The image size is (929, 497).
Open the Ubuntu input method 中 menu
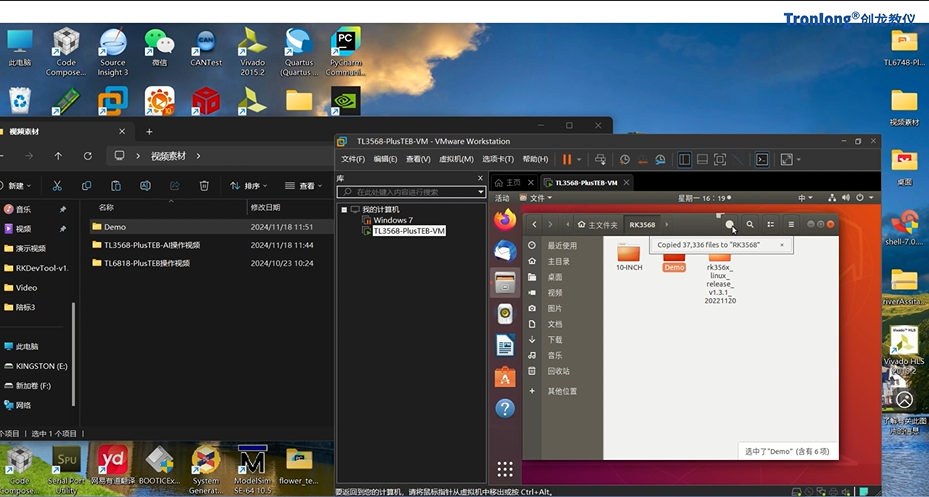pyautogui.click(x=805, y=198)
